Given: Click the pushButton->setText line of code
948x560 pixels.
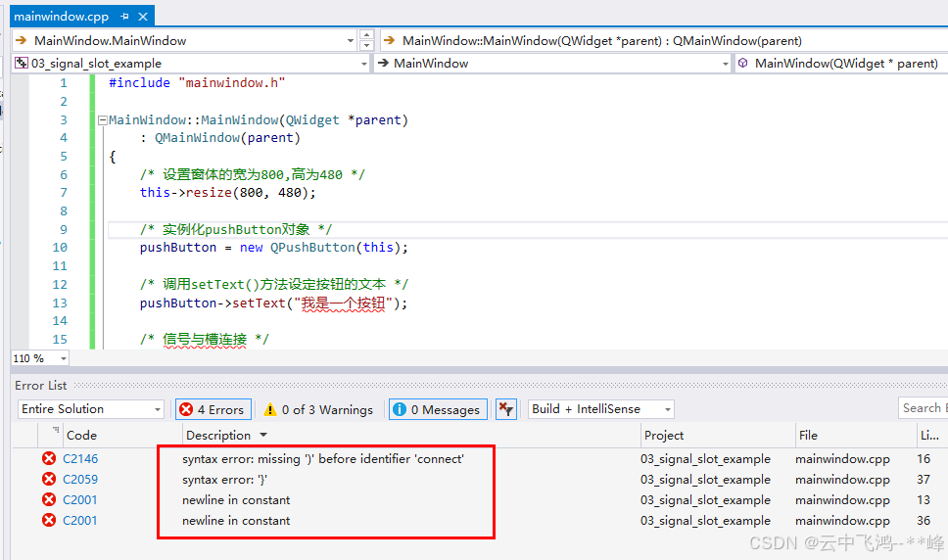Looking at the screenshot, I should tap(274, 303).
